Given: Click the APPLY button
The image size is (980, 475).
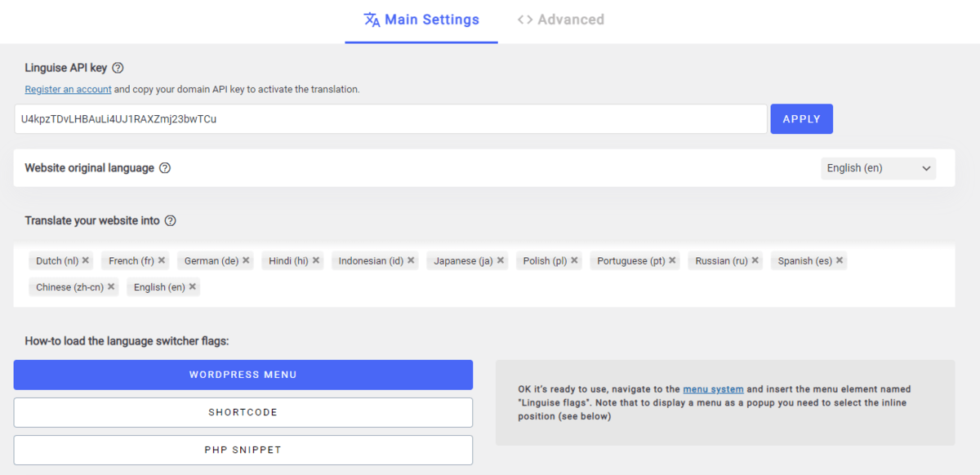Looking at the screenshot, I should click(802, 118).
